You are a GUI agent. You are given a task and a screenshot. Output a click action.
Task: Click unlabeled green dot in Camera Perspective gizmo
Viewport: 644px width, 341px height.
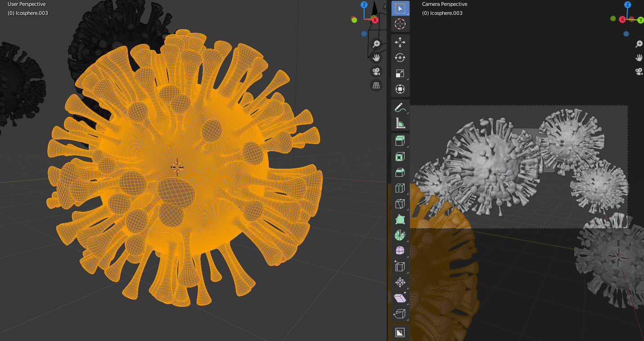coord(613,18)
